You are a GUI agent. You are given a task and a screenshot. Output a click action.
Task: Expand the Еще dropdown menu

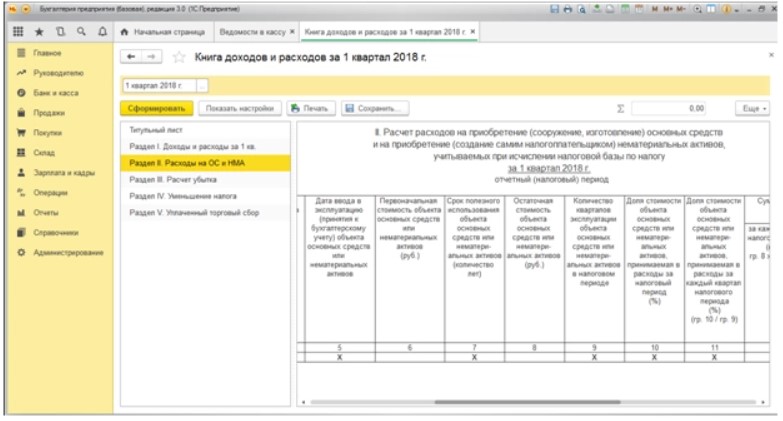pyautogui.click(x=753, y=108)
